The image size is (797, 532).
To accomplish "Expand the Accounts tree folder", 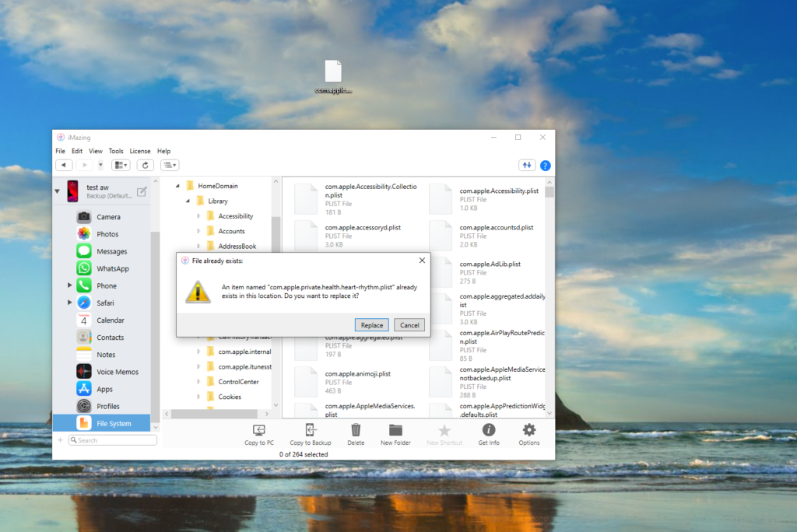I will tap(198, 231).
